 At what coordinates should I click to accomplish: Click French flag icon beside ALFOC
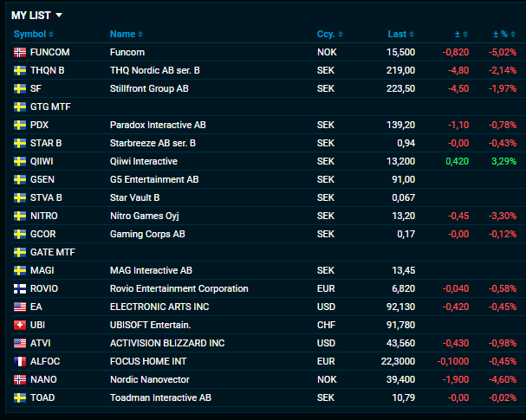tap(20, 361)
